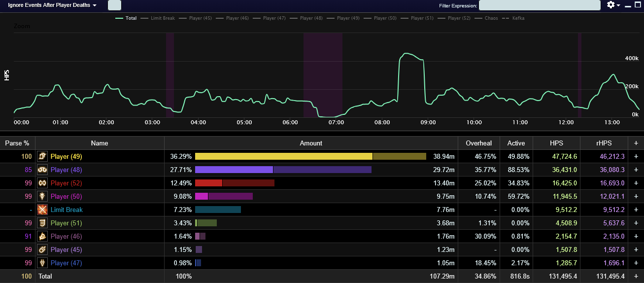The width and height of the screenshot is (644, 283).
Task: Open Ignore Events After Player Deaths dropdown
Action: point(52,5)
